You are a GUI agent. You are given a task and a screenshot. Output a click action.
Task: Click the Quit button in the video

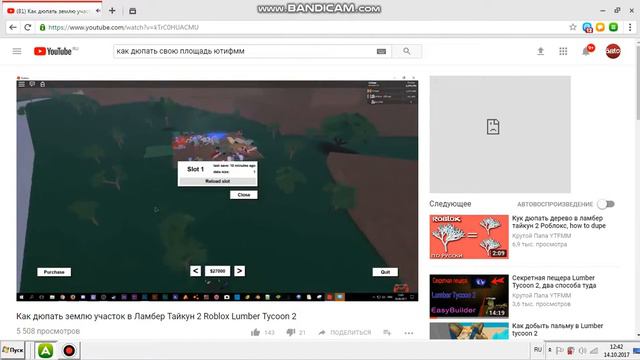pos(385,272)
